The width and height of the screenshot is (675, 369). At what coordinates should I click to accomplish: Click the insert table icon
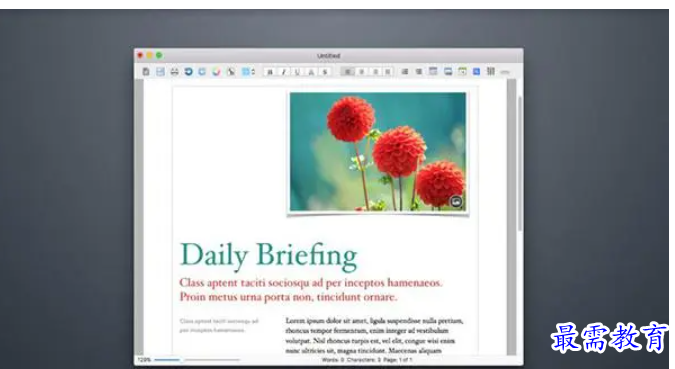pyautogui.click(x=433, y=71)
